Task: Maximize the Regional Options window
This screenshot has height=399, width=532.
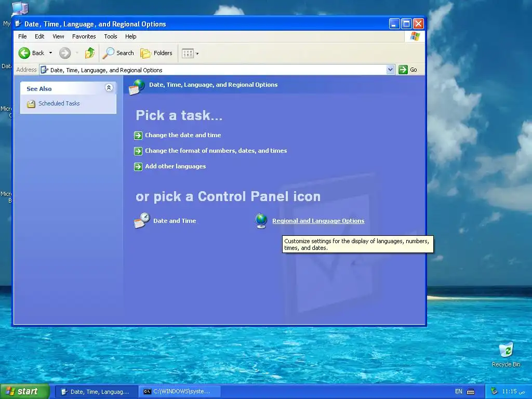Action: [x=406, y=24]
